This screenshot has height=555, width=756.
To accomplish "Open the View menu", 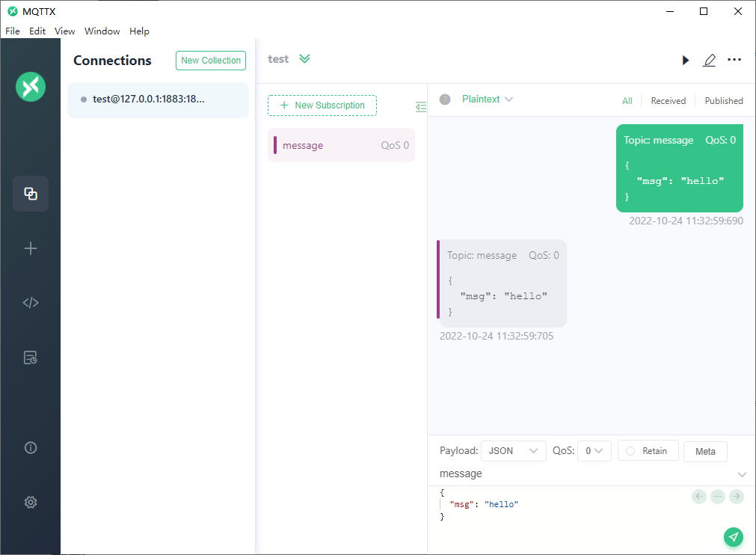I will (64, 31).
